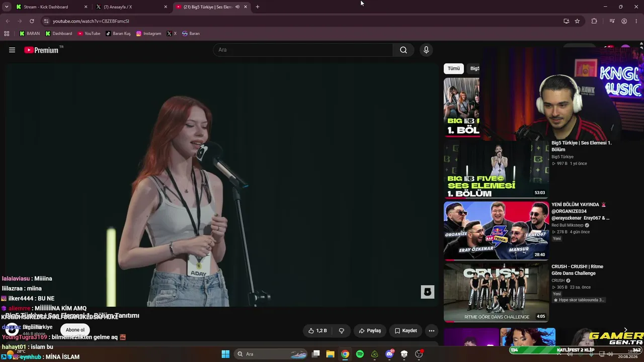Viewport: 644px width, 362px height.
Task: Open the Red Bull Rap Trivia video thumbnail
Action: click(496, 231)
